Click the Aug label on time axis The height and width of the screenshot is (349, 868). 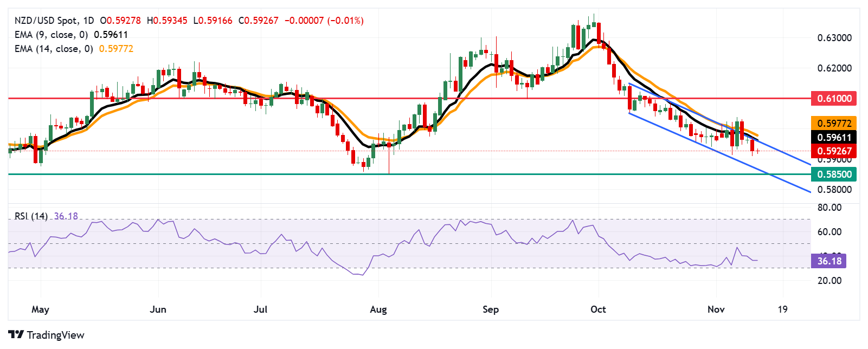click(378, 309)
